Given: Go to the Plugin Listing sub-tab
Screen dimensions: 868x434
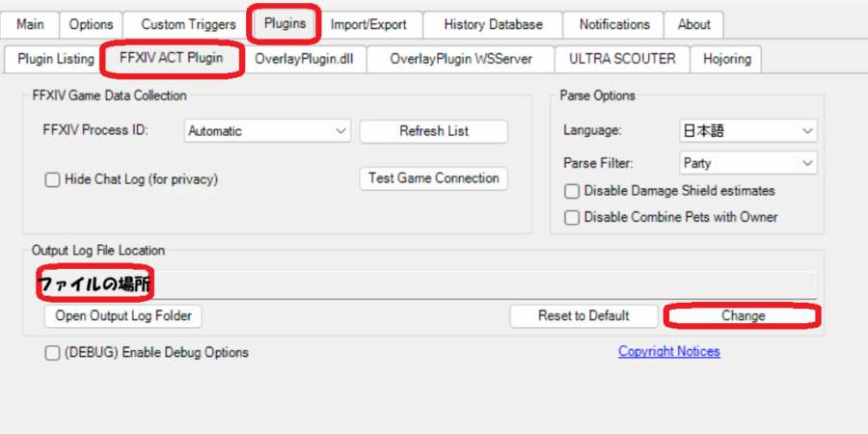Looking at the screenshot, I should (56, 59).
